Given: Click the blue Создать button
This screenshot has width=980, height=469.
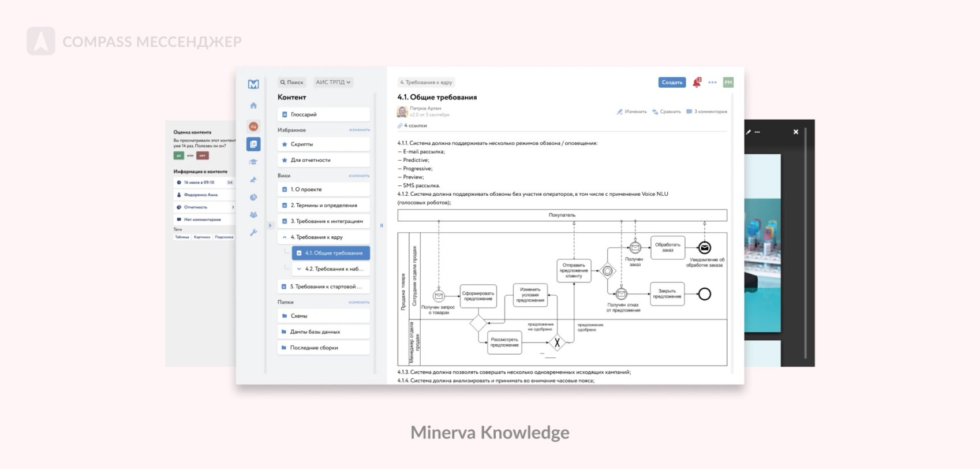Looking at the screenshot, I should tap(672, 83).
